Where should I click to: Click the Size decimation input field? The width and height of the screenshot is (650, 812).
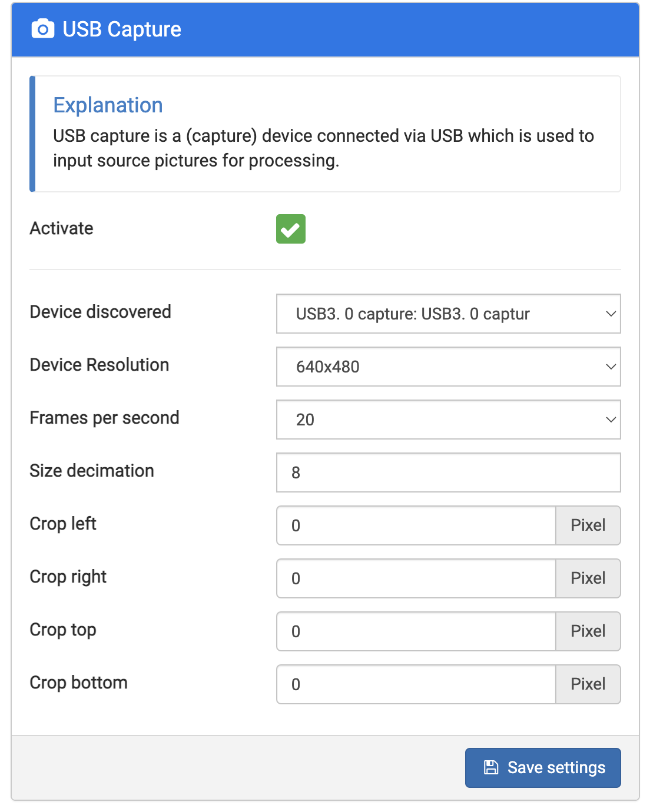click(448, 472)
